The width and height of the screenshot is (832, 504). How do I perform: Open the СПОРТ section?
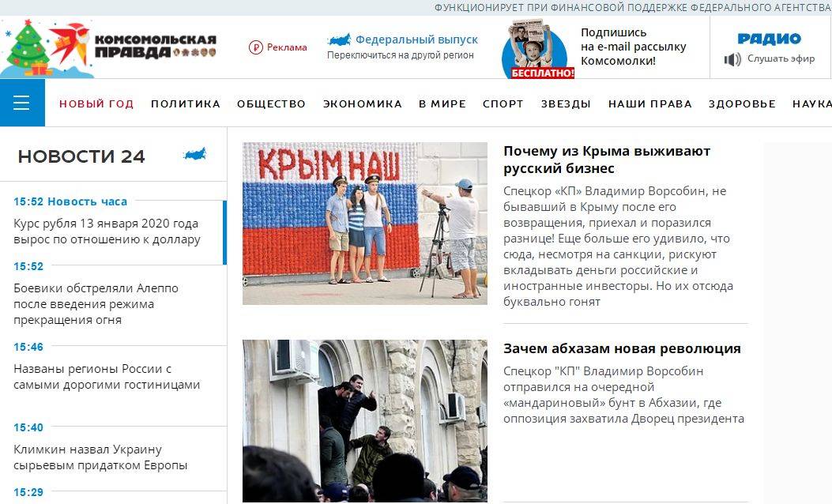(x=503, y=104)
